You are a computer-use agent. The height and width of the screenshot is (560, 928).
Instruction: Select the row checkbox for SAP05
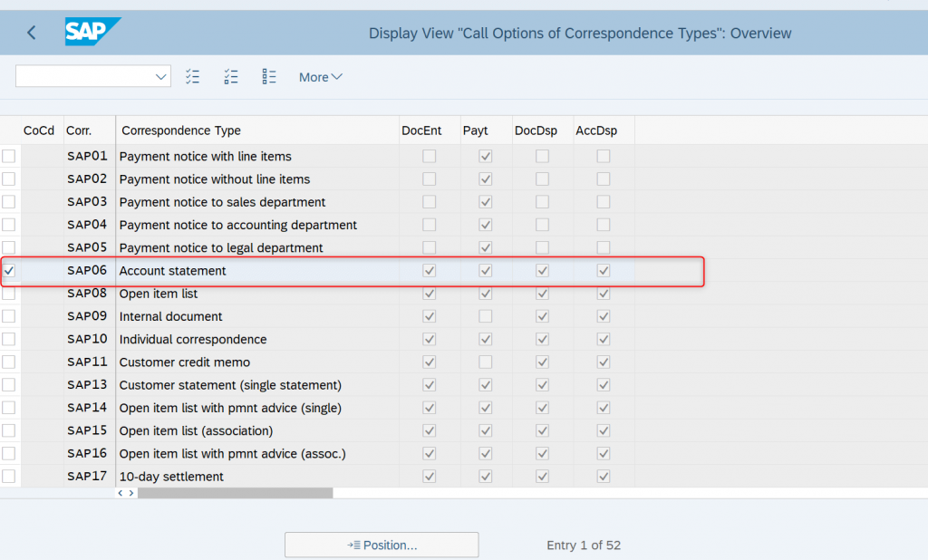tap(9, 247)
